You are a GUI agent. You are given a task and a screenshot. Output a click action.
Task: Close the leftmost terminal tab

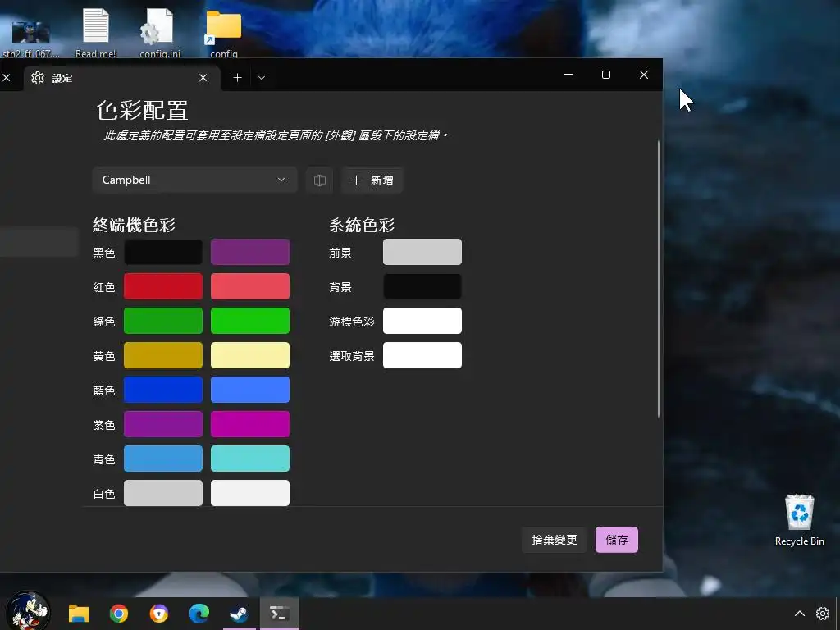point(7,78)
